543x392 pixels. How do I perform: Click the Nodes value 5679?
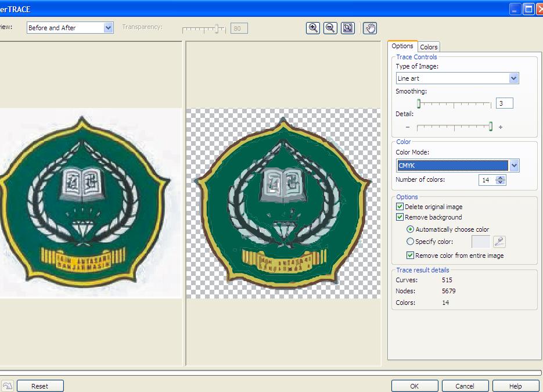(449, 291)
